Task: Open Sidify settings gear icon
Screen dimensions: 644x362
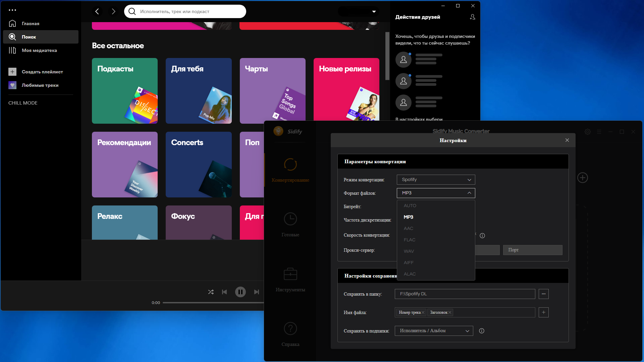Action: [588, 132]
